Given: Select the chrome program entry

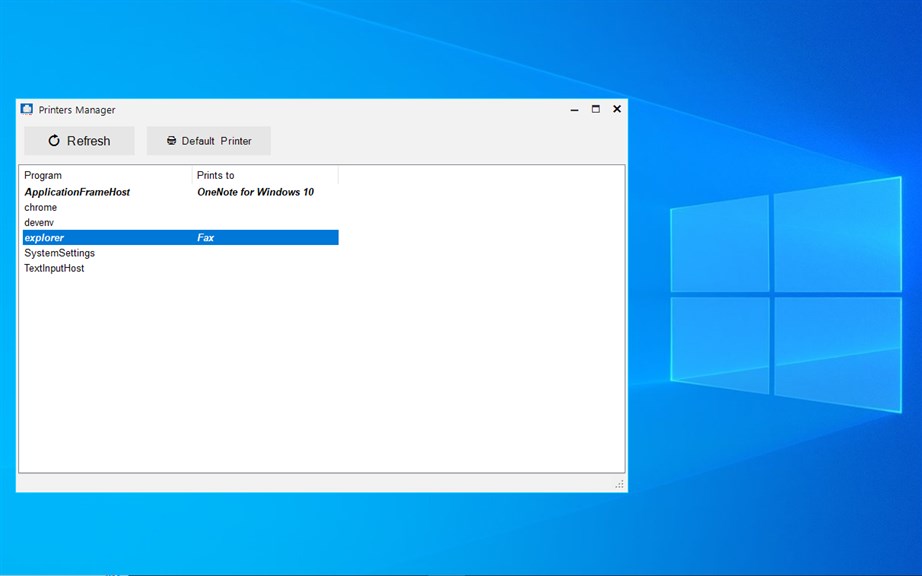Looking at the screenshot, I should 41,207.
